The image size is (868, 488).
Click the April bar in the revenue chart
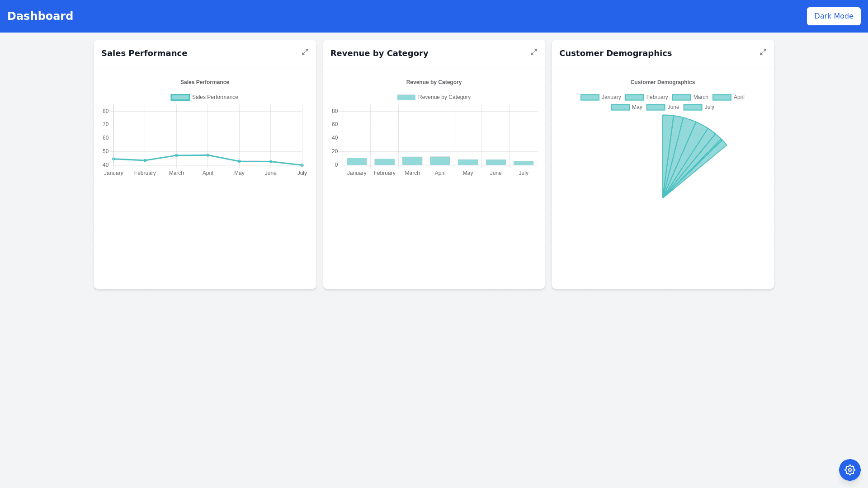[x=440, y=161]
